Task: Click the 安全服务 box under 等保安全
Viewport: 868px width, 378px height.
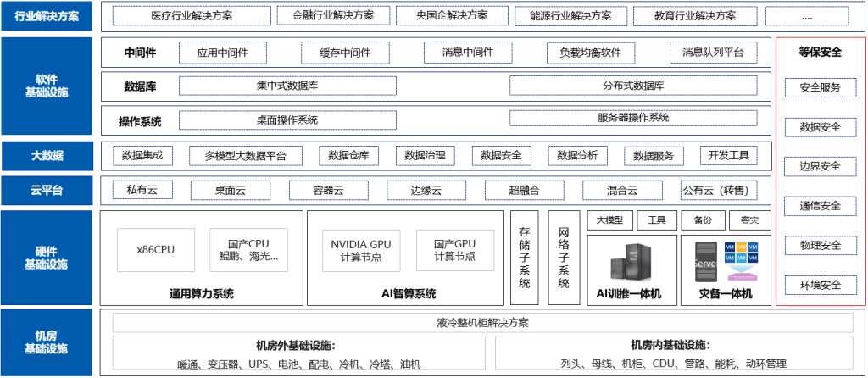Action: click(820, 87)
